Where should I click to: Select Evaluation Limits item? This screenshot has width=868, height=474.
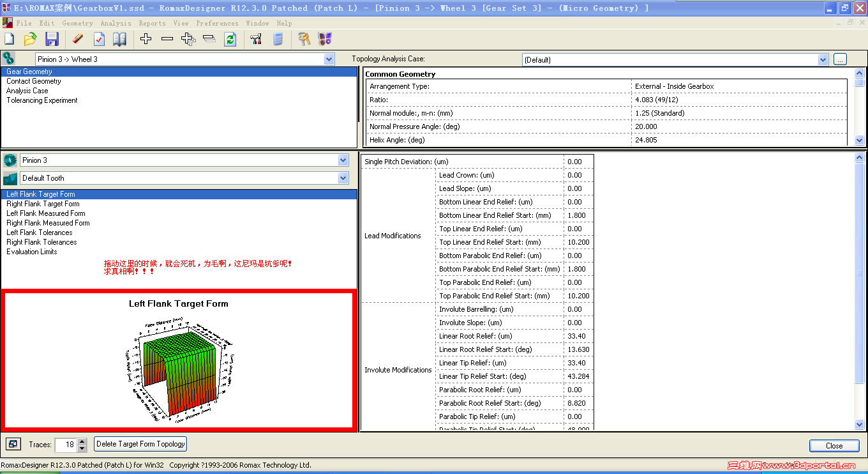tap(179, 252)
